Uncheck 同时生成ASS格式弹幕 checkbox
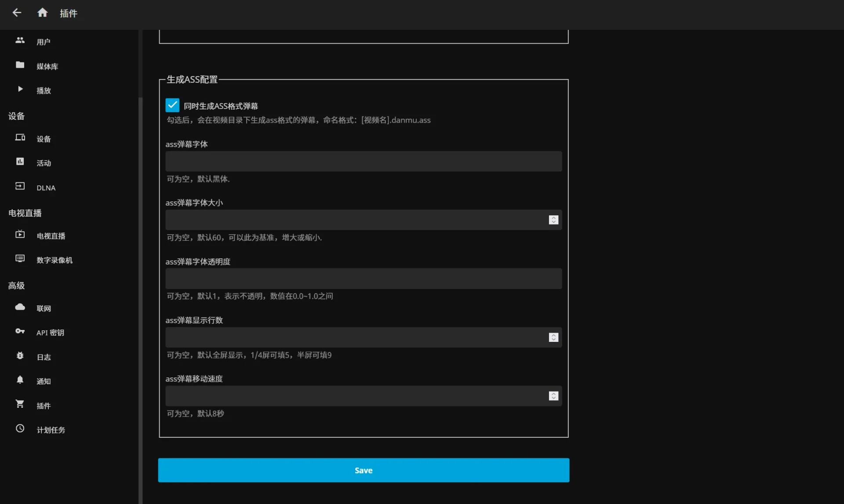Viewport: 844px width, 504px height. click(x=172, y=105)
